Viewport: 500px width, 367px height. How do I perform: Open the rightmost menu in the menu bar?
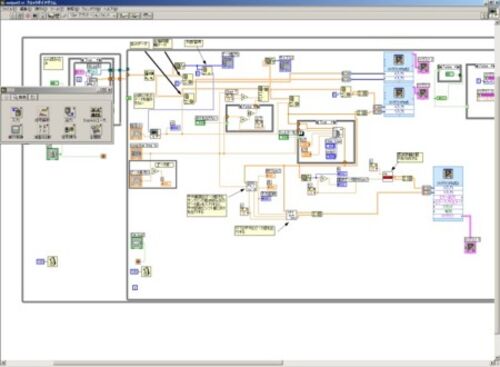[x=111, y=9]
